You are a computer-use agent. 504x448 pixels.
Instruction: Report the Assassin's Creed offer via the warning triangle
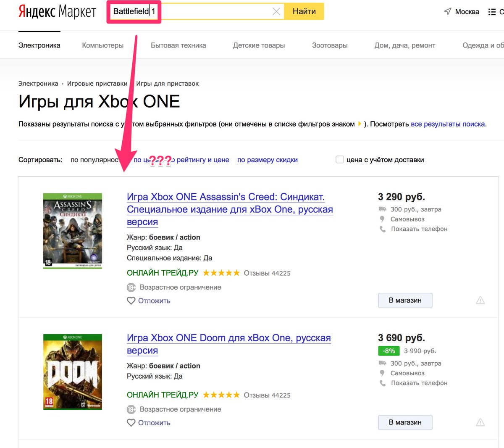click(480, 300)
